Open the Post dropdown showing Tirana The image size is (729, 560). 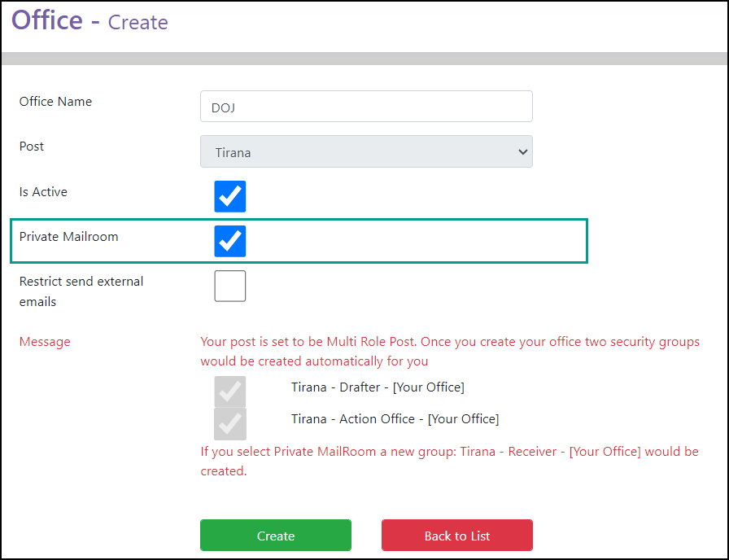[x=366, y=151]
